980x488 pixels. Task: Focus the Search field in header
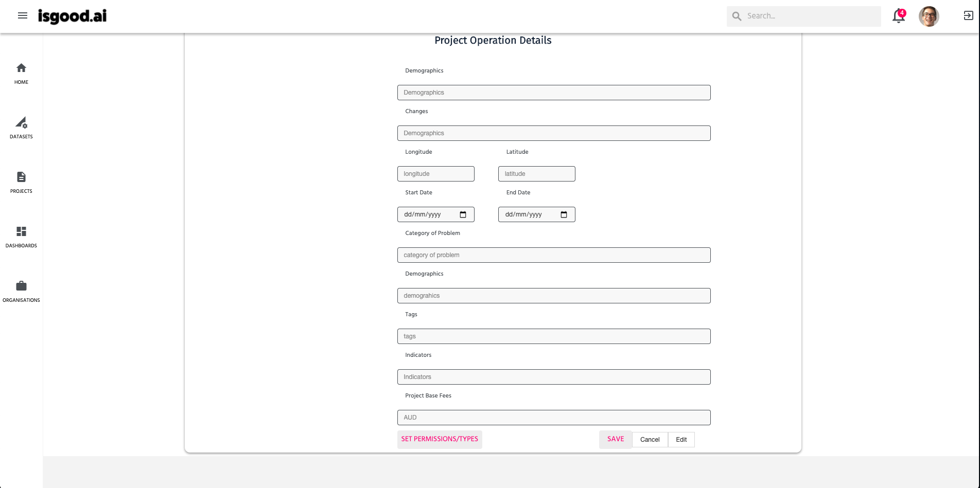[x=811, y=16]
